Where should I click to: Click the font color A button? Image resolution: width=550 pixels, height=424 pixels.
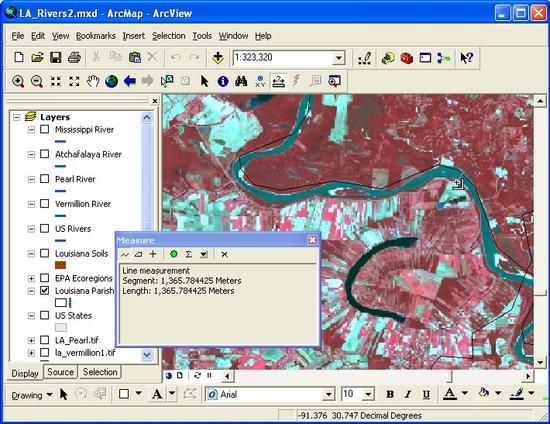(450, 394)
